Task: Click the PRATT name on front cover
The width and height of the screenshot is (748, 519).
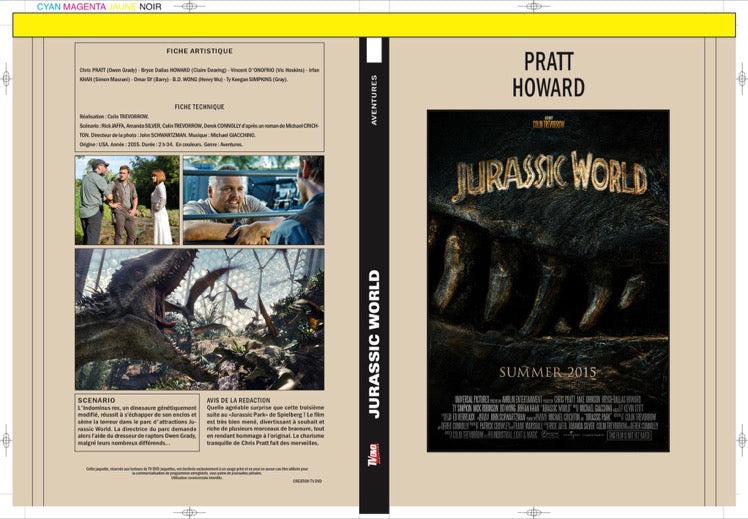Action: pyautogui.click(x=549, y=62)
